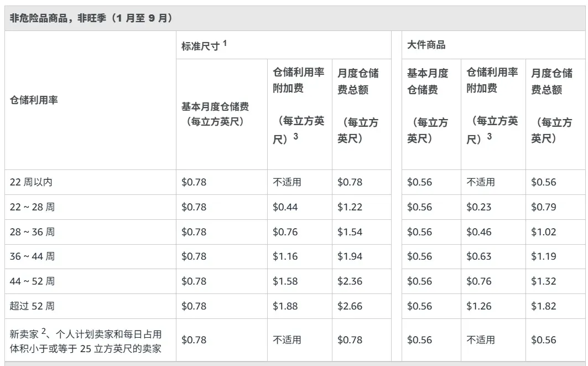Click the 28 ~ 36 周 row label
Image resolution: width=588 pixels, height=366 pixels.
click(32, 232)
